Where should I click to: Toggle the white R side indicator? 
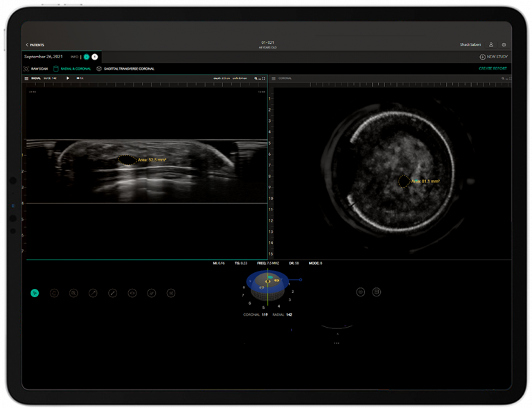(95, 57)
